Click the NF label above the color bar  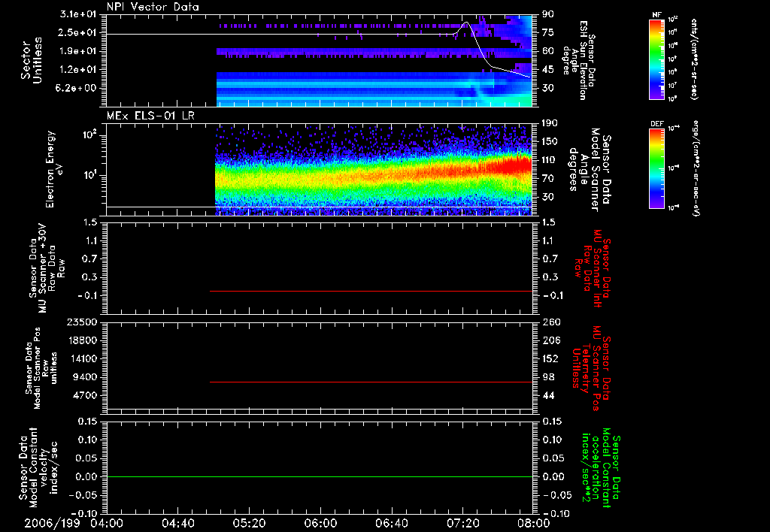click(657, 15)
